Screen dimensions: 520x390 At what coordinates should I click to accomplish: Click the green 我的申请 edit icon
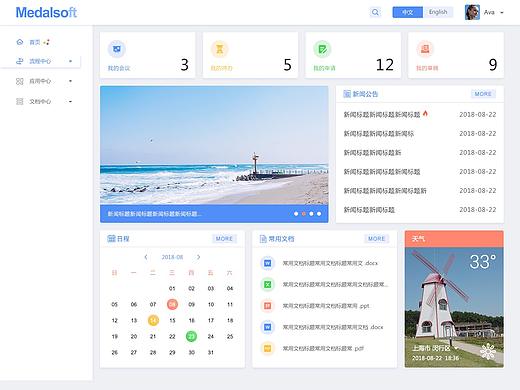pyautogui.click(x=322, y=49)
